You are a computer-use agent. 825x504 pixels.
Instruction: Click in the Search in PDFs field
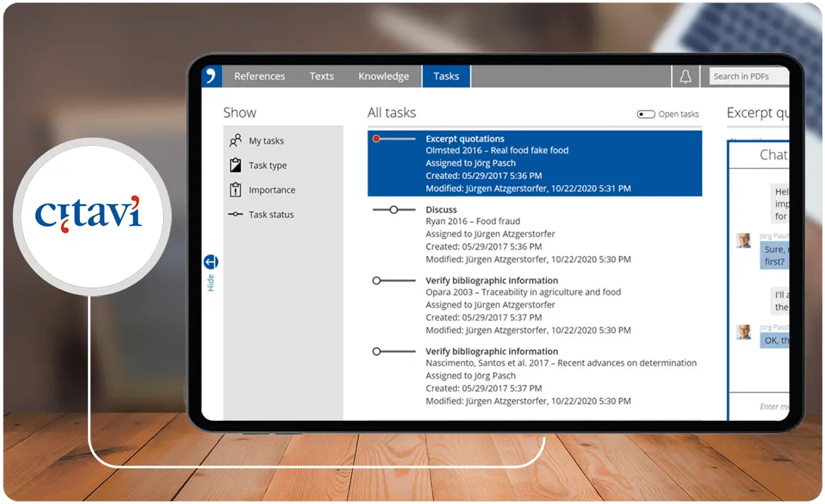(x=749, y=76)
